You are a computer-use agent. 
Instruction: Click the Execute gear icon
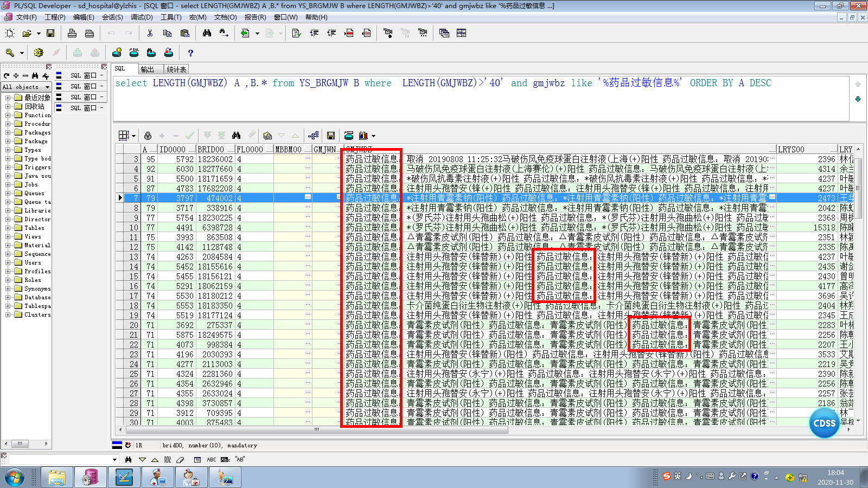pos(38,53)
